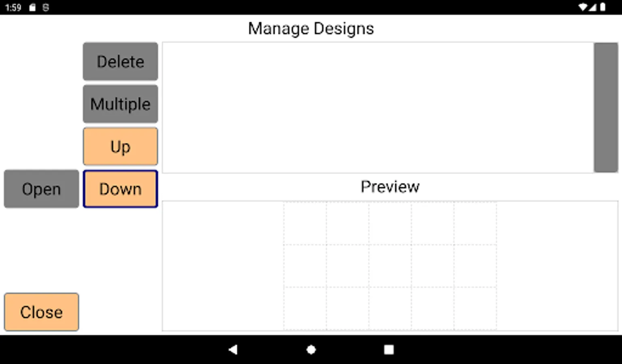Tap the Wi-Fi status icon
The width and height of the screenshot is (622, 364).
[583, 7]
